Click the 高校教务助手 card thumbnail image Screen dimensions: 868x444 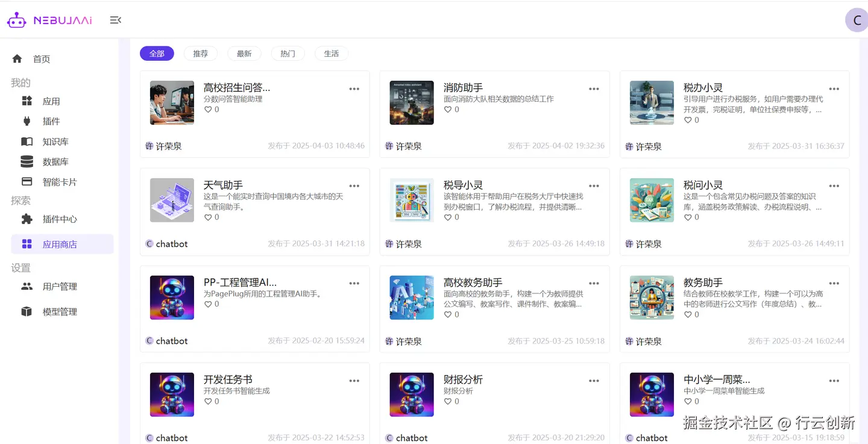pos(412,298)
